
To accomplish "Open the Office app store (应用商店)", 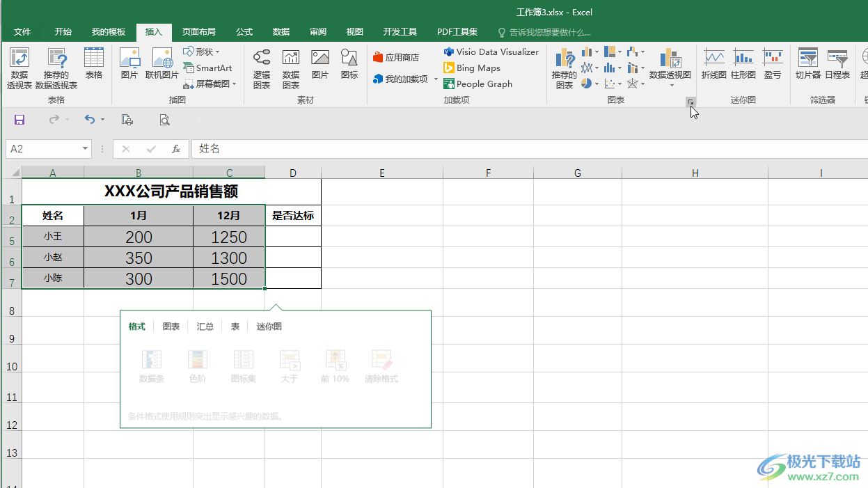I will click(396, 57).
